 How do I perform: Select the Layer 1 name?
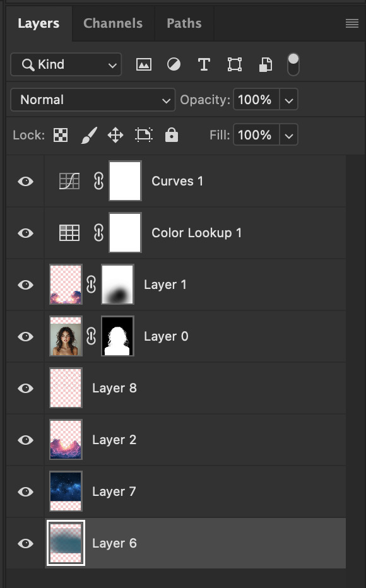[165, 285]
